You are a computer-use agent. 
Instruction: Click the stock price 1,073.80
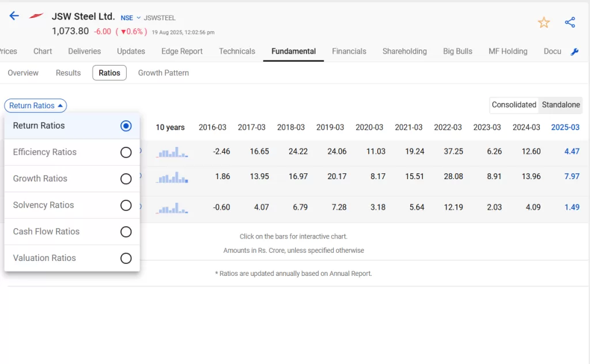(70, 31)
